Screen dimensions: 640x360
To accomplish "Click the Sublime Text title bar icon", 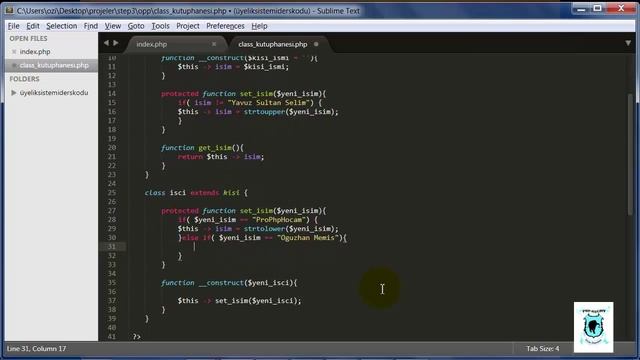I will 10,11.
